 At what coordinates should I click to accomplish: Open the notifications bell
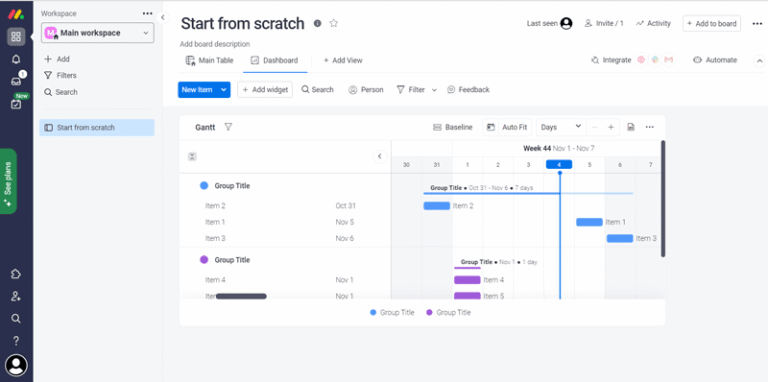[16, 59]
